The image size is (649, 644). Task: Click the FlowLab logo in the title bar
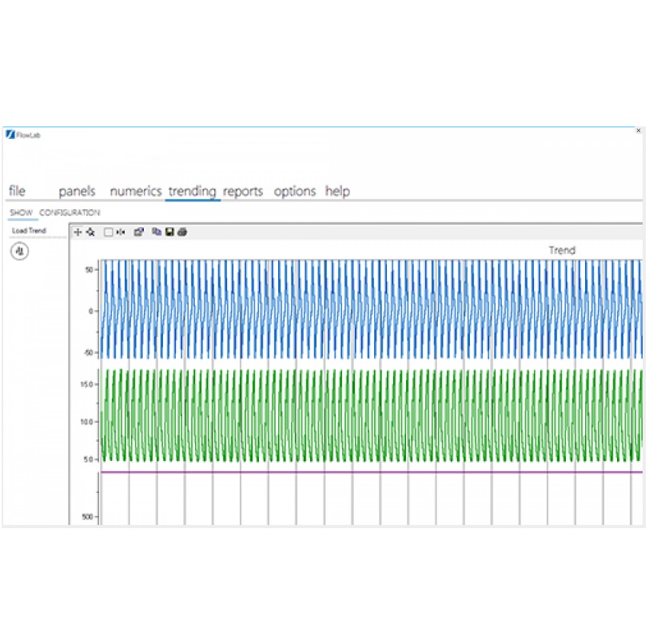[10, 135]
